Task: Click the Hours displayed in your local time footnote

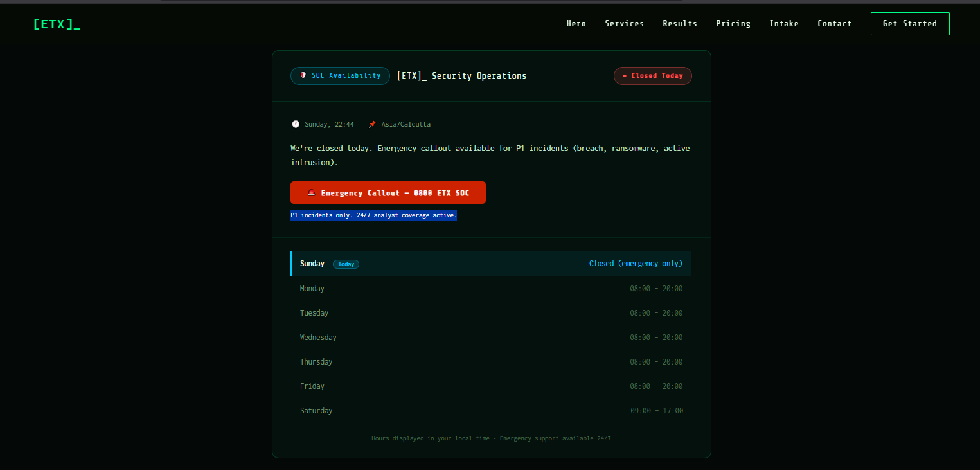Action: [491, 438]
